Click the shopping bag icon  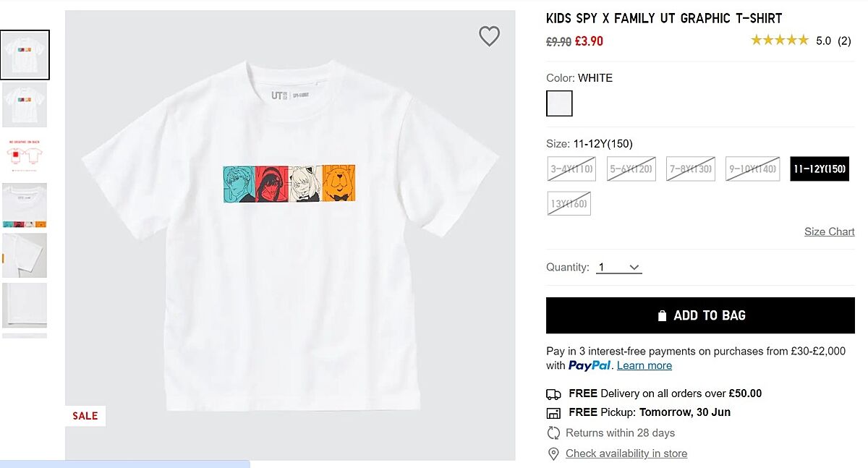click(662, 315)
